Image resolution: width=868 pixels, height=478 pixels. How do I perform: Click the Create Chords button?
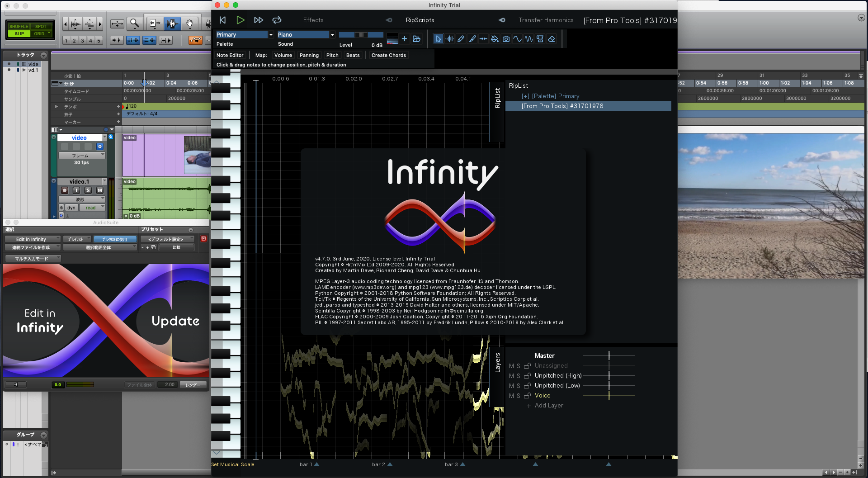pyautogui.click(x=389, y=55)
